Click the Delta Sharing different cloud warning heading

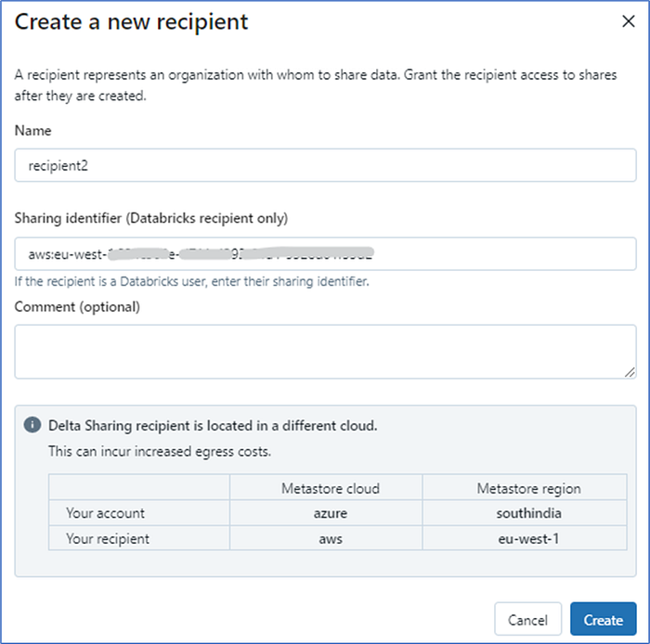click(213, 426)
